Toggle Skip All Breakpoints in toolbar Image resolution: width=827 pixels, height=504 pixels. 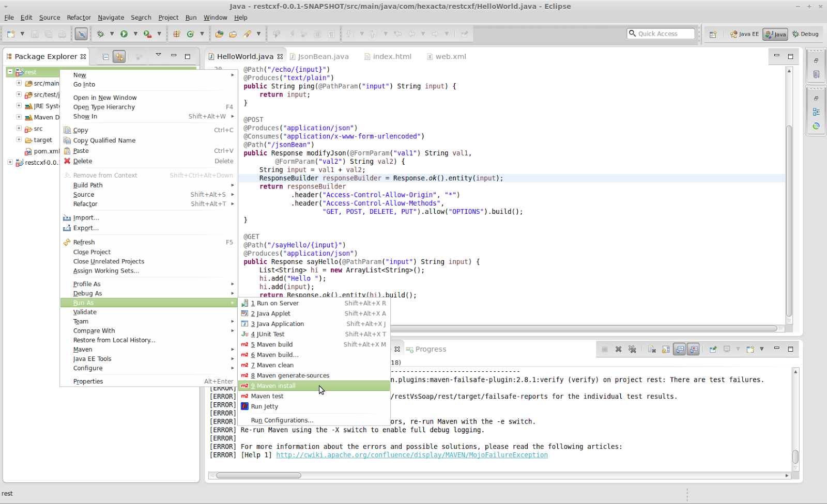(x=81, y=34)
